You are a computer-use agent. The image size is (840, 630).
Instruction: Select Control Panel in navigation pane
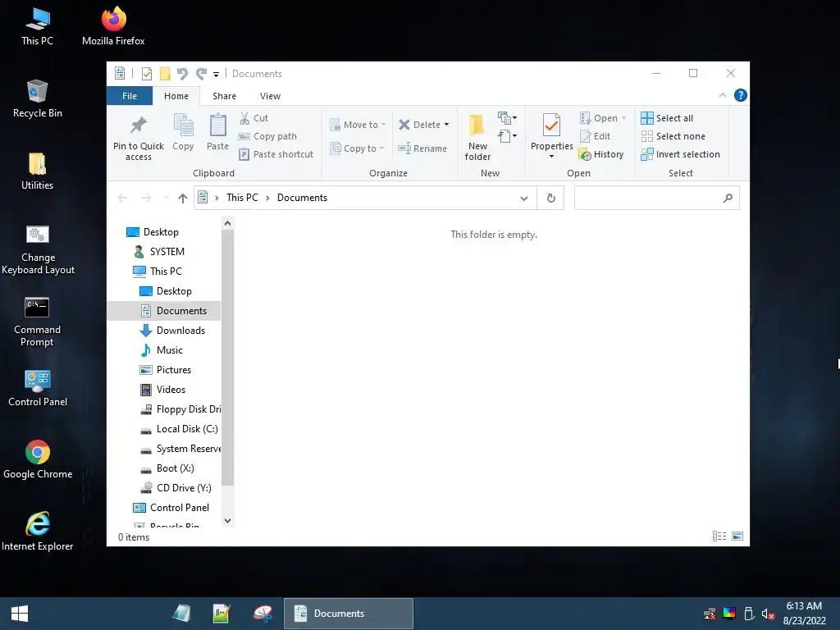coord(180,508)
